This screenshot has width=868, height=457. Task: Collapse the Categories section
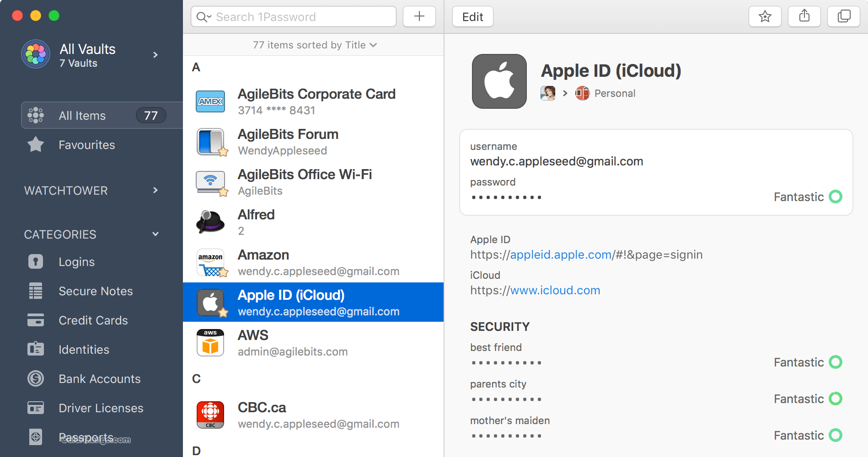click(155, 234)
